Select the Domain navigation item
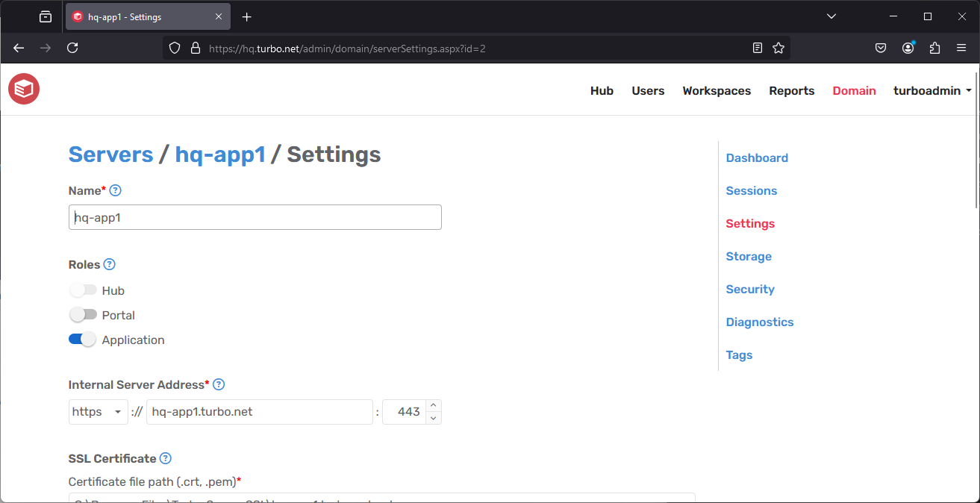This screenshot has height=503, width=980. point(854,90)
